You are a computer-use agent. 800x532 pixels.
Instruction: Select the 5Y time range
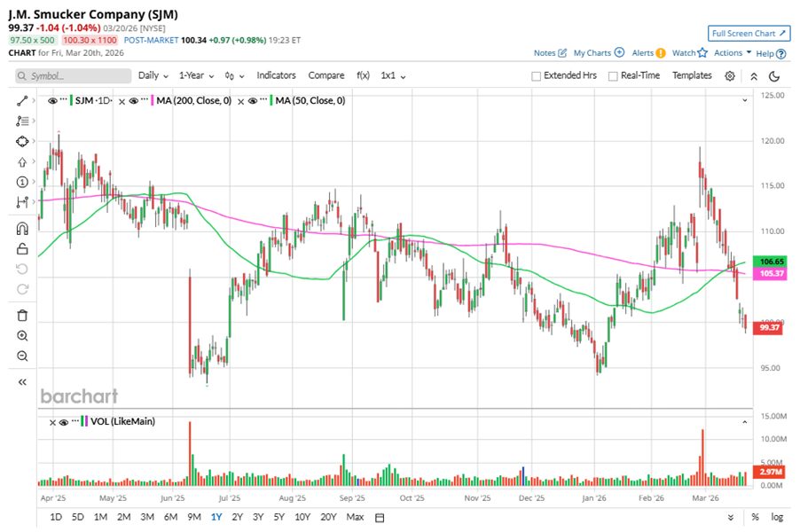(278, 517)
